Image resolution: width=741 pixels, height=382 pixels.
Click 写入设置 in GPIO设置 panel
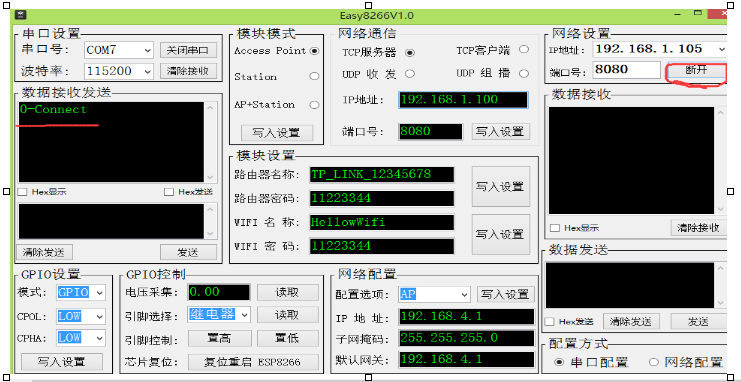[62, 362]
